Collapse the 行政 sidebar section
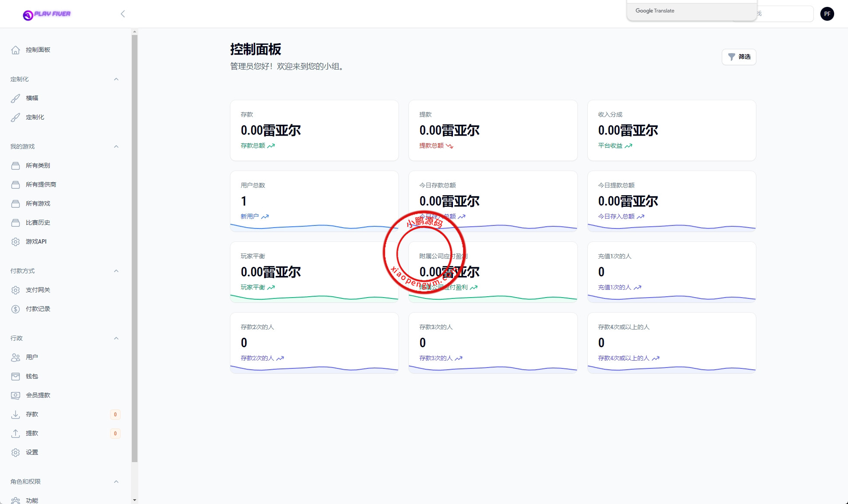The height and width of the screenshot is (504, 848). (116, 339)
